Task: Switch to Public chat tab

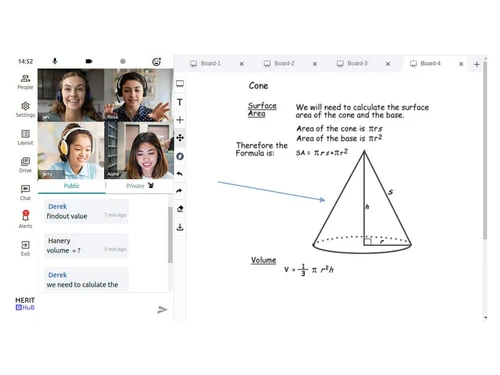Action: (x=72, y=186)
